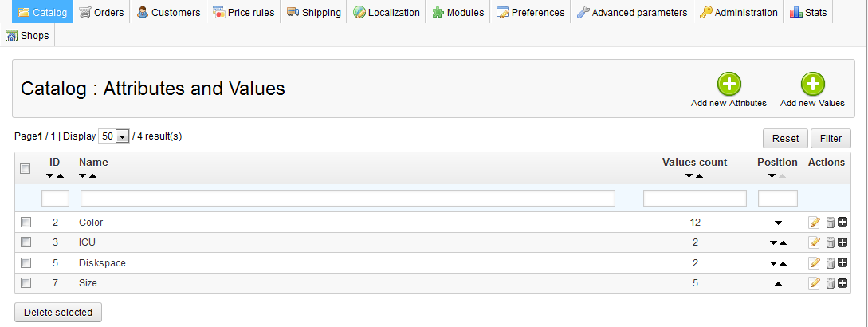
Task: Delete the Diskspace attribute with trash icon
Action: pyautogui.click(x=829, y=263)
